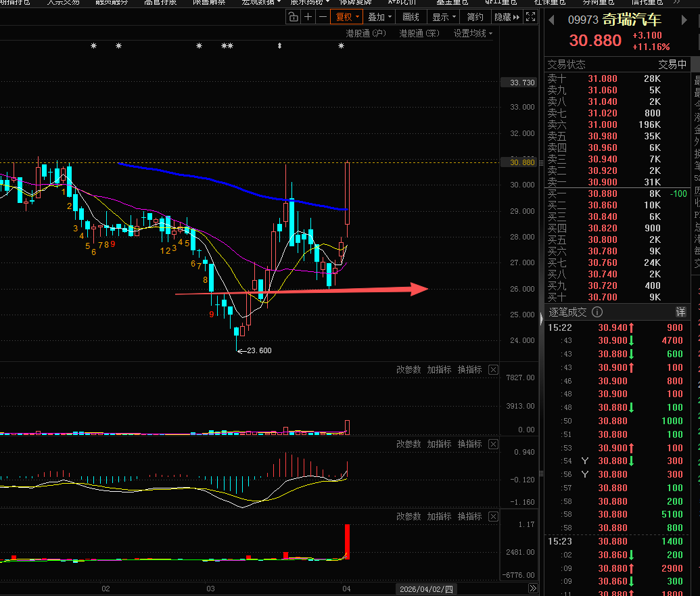Click 加指标 in the volume panel
Screen dimensions: 700x596
pyautogui.click(x=440, y=369)
